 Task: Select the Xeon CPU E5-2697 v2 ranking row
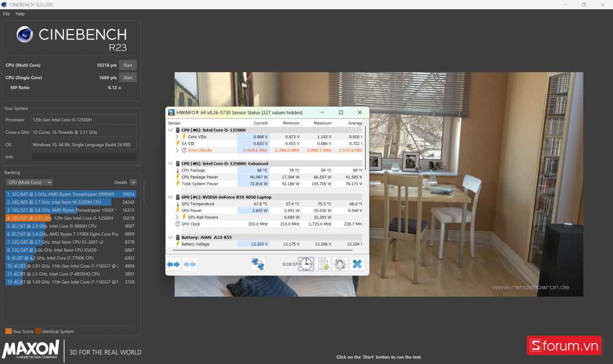pyautogui.click(x=70, y=242)
